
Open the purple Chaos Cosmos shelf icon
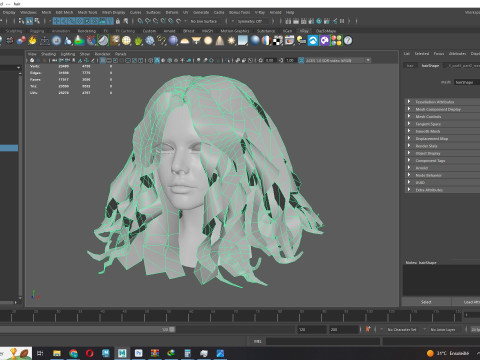(x=325, y=41)
